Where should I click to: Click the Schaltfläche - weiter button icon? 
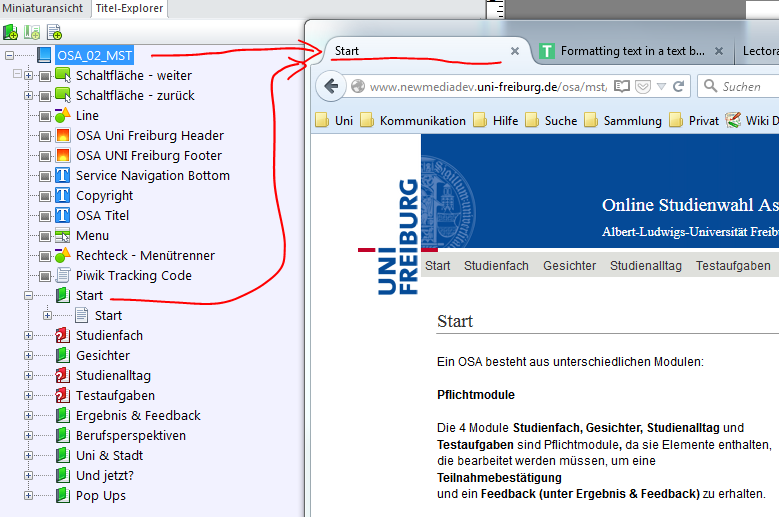pyautogui.click(x=63, y=75)
